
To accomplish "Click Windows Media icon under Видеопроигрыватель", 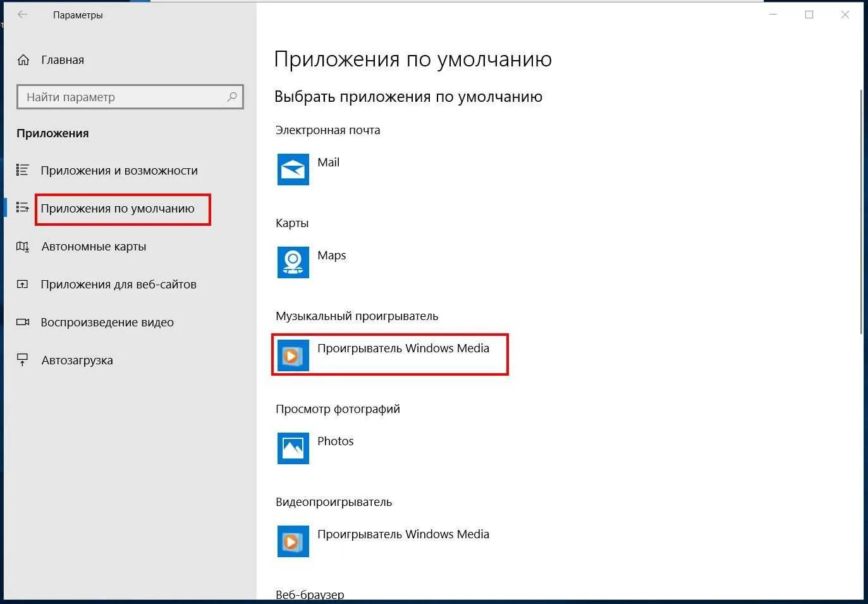I will pyautogui.click(x=293, y=541).
